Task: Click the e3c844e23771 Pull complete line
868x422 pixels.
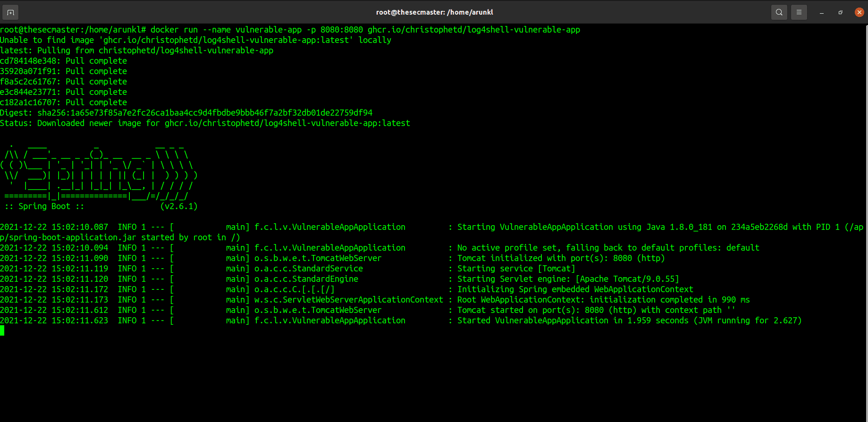Action: (x=63, y=92)
